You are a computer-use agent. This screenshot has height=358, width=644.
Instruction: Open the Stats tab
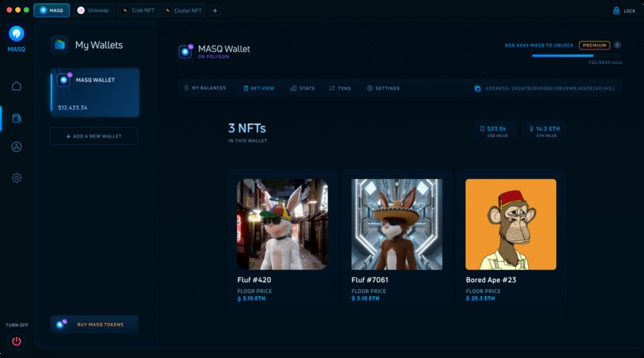302,88
